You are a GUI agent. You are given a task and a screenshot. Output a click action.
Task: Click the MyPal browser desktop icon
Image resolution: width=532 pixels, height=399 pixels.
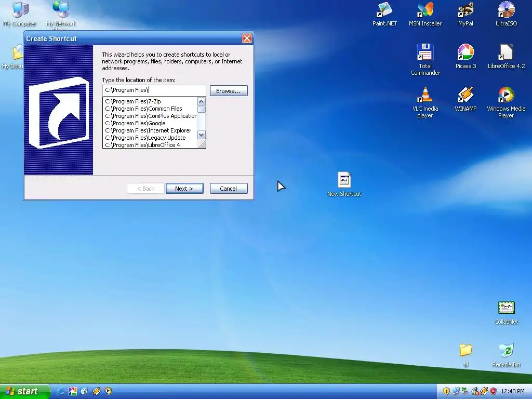[465, 14]
